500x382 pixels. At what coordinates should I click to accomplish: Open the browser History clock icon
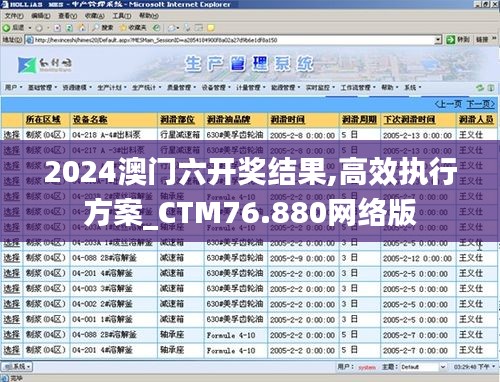156,28
